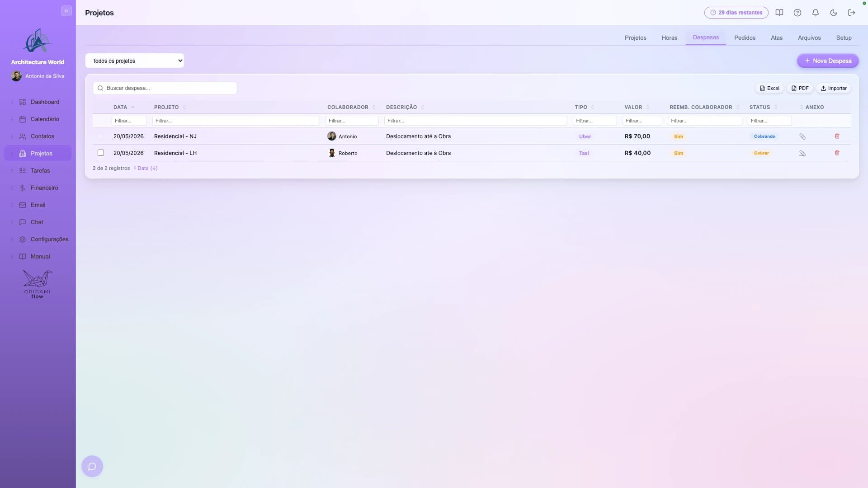Collapse the sidebar with the double-chevron button

pos(66,11)
